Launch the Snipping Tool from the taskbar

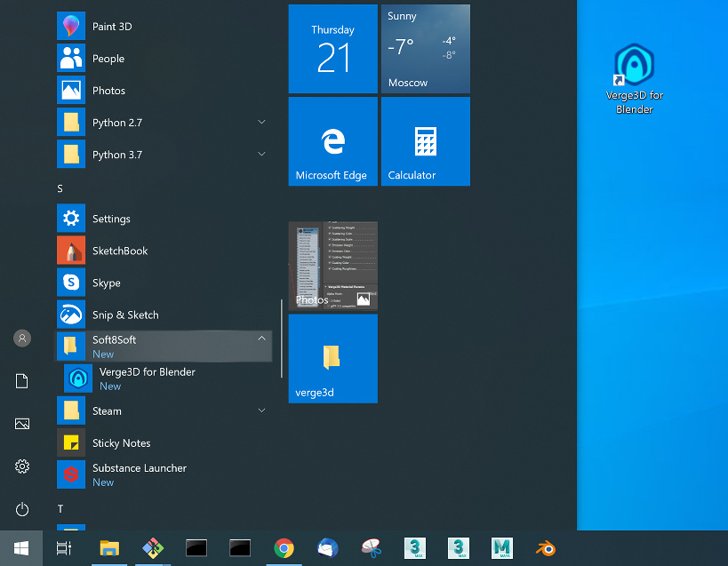click(x=372, y=548)
